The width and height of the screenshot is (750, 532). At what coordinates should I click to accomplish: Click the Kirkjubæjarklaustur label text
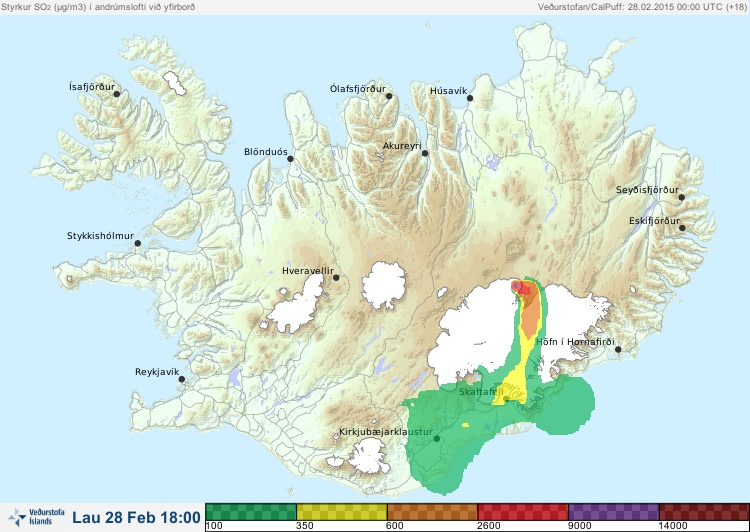[x=386, y=432]
